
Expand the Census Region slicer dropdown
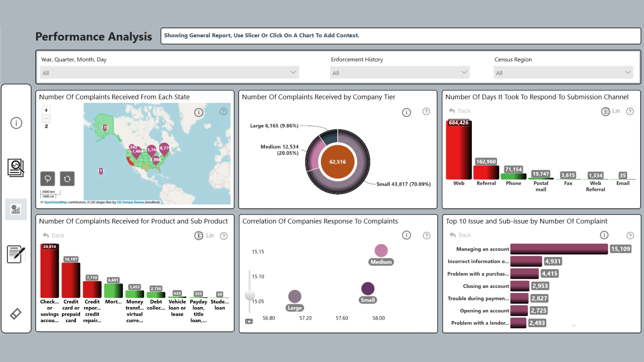click(x=563, y=73)
